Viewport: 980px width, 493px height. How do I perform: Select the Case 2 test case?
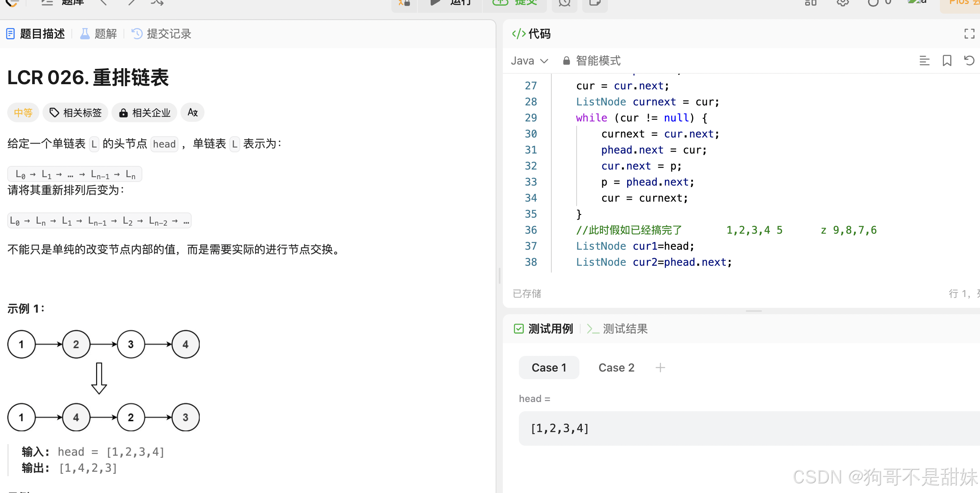(616, 368)
